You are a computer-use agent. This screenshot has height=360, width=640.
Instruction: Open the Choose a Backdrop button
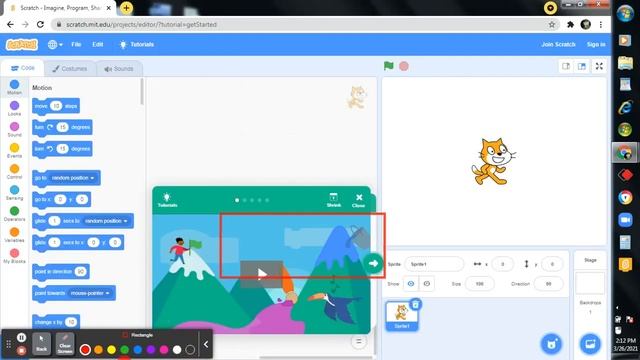[590, 344]
